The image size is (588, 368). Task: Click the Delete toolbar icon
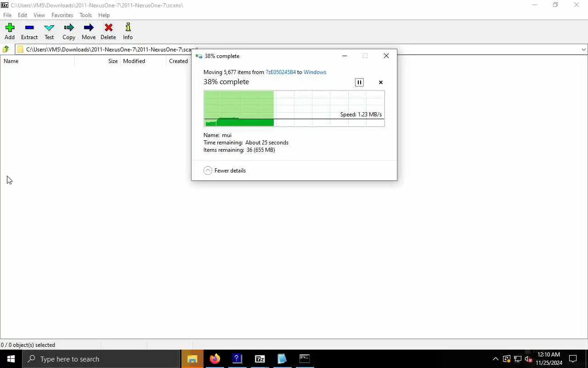(x=108, y=31)
